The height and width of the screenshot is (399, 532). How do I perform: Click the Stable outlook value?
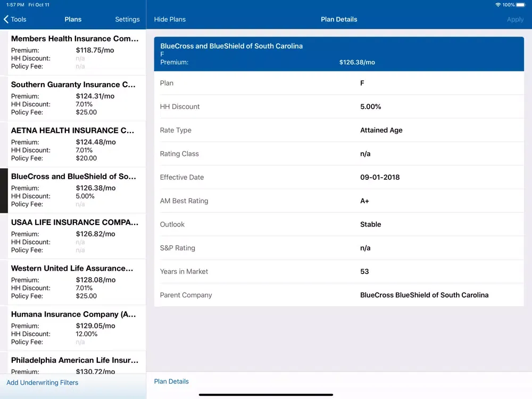coord(370,225)
